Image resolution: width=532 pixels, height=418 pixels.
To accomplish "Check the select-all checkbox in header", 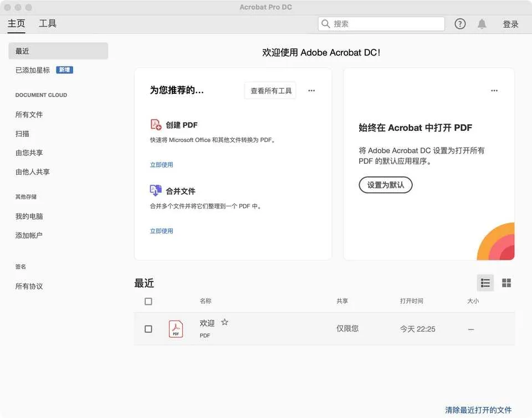I will (149, 301).
